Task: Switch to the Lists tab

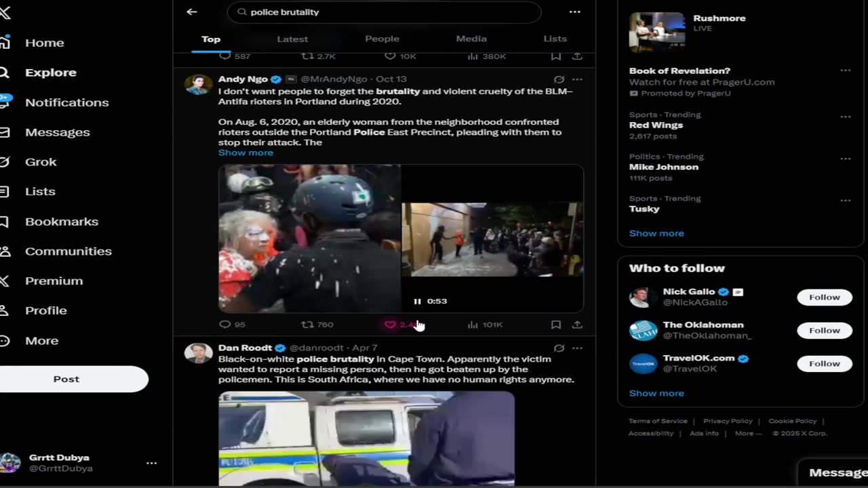Action: tap(555, 39)
